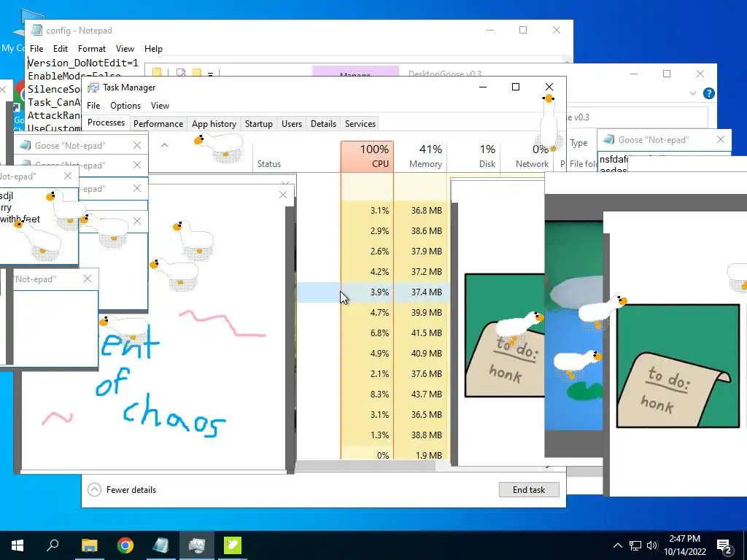This screenshot has height=560, width=747.
Task: Select Manage ribbon tab in Explorer
Action: tap(355, 72)
